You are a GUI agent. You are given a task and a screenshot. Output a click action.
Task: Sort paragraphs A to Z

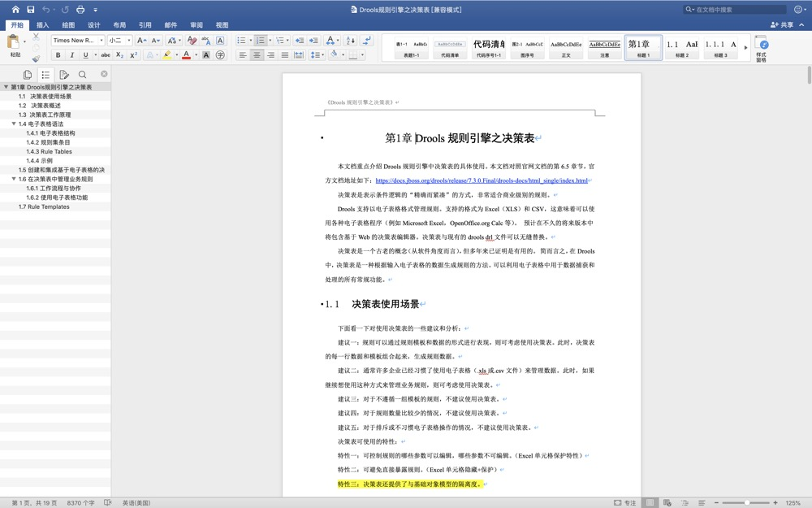(350, 40)
